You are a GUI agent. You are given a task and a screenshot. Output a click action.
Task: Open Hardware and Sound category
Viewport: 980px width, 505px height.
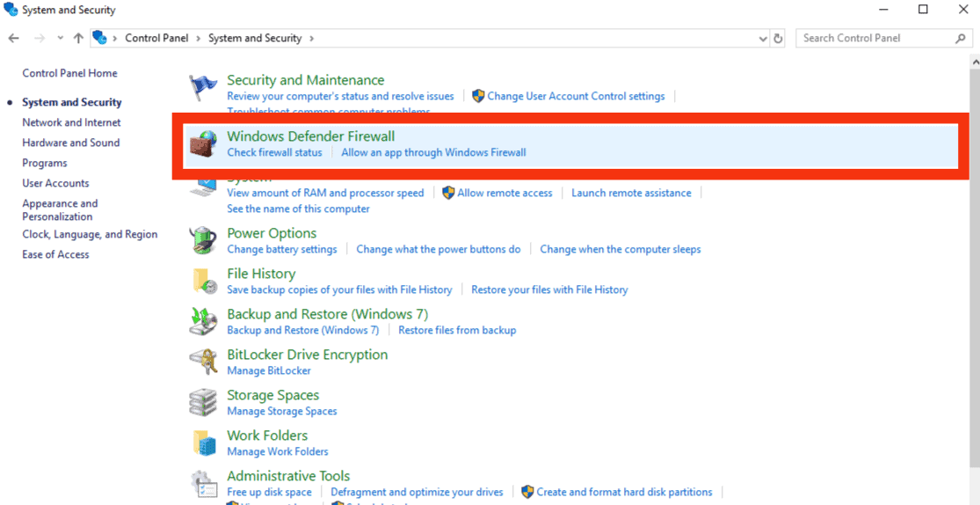click(x=70, y=143)
